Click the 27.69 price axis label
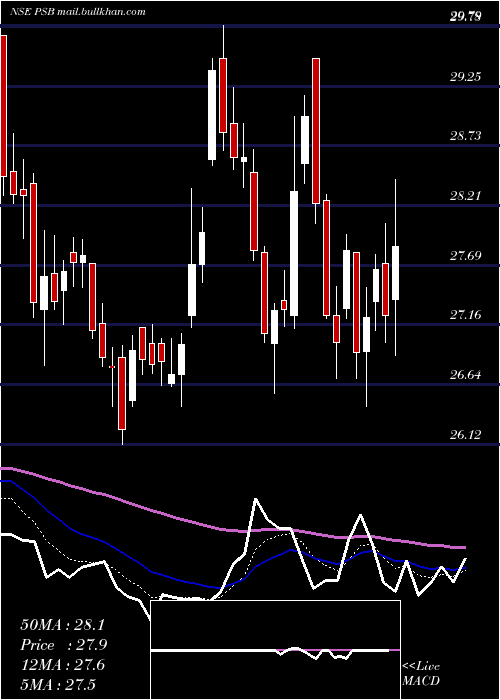The width and height of the screenshot is (500, 700). [x=466, y=255]
